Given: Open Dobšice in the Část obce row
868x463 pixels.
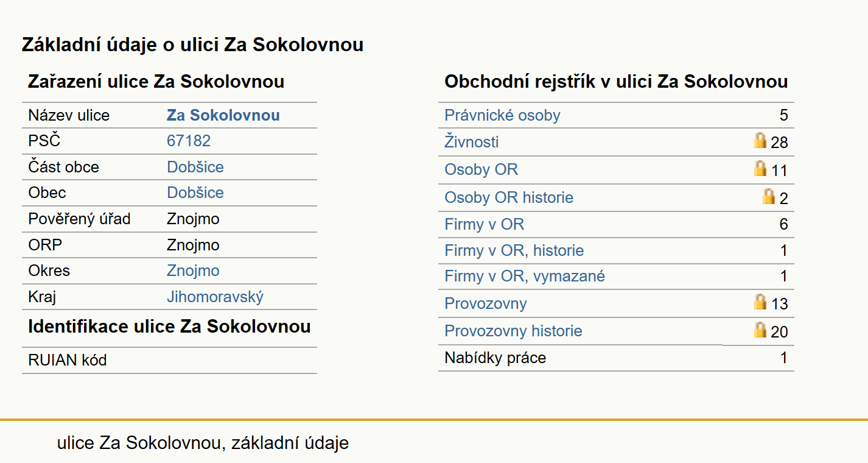Looking at the screenshot, I should (195, 168).
